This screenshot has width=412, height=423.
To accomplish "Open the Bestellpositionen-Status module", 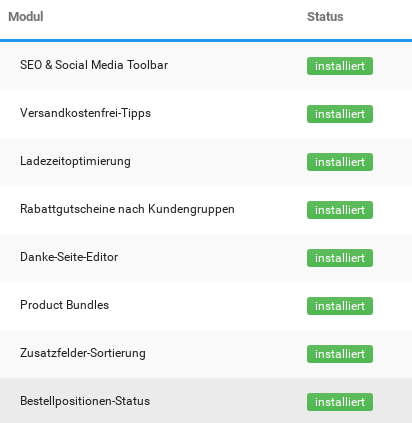I will (x=85, y=401).
